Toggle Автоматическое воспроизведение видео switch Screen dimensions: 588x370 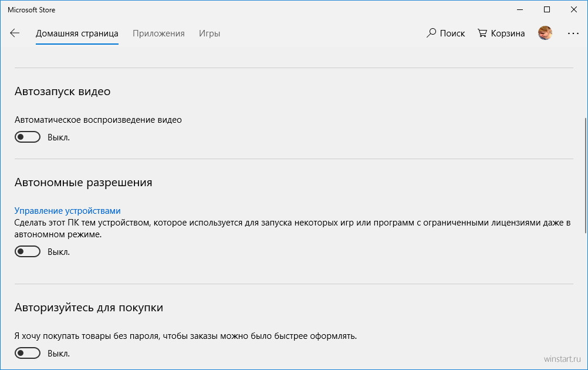[x=28, y=137]
